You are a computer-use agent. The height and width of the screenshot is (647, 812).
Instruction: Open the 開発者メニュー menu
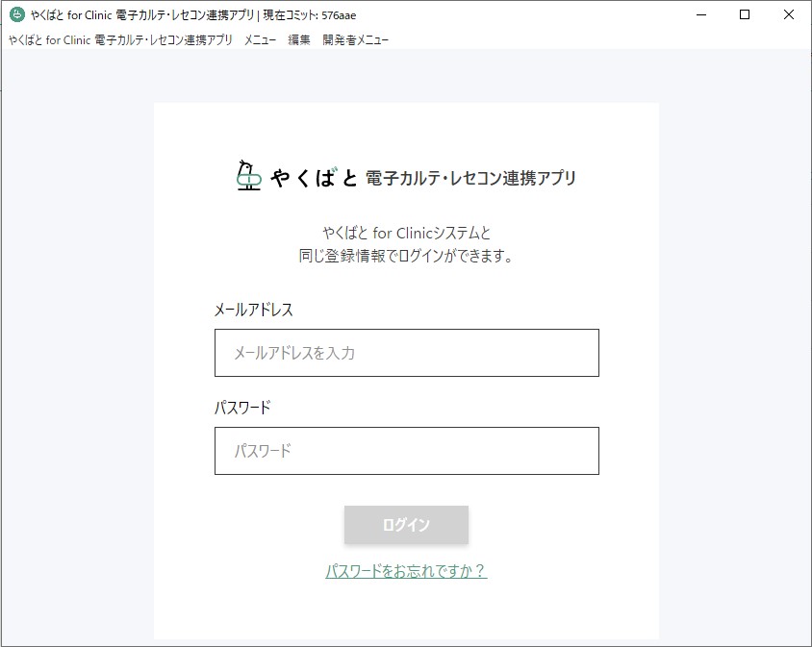[x=354, y=39]
